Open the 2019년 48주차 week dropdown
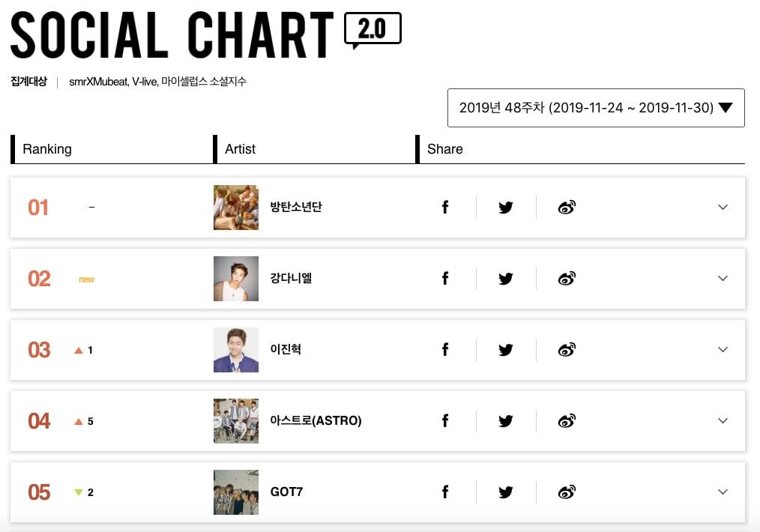760x532 pixels. pos(596,108)
